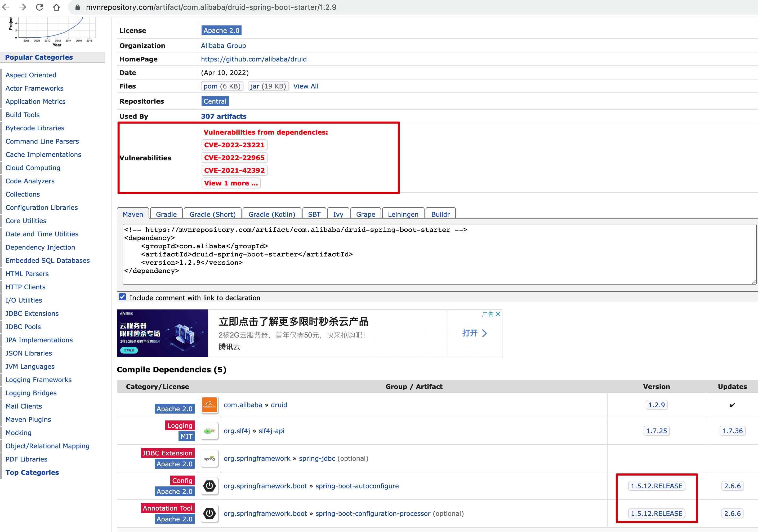Select the Leiningen tab
Viewport: 758px width, 532px height.
point(403,214)
